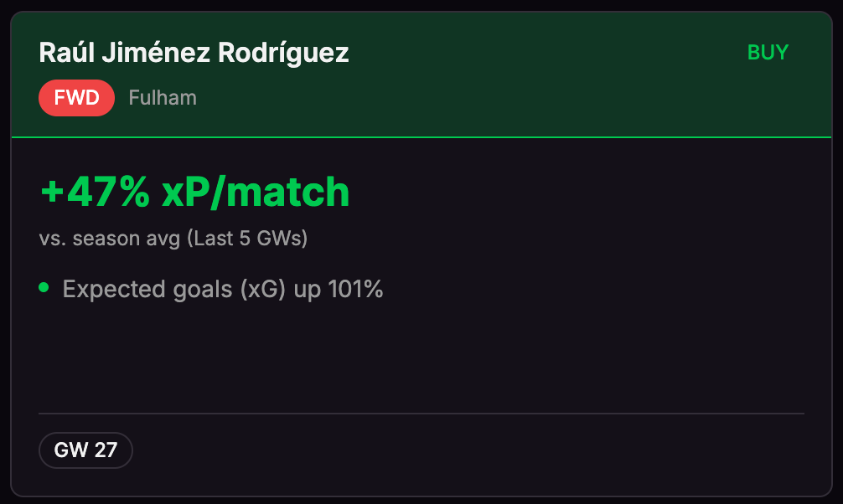Open the Fulham team label
Screen dimensions: 843x504
pyautogui.click(x=163, y=98)
